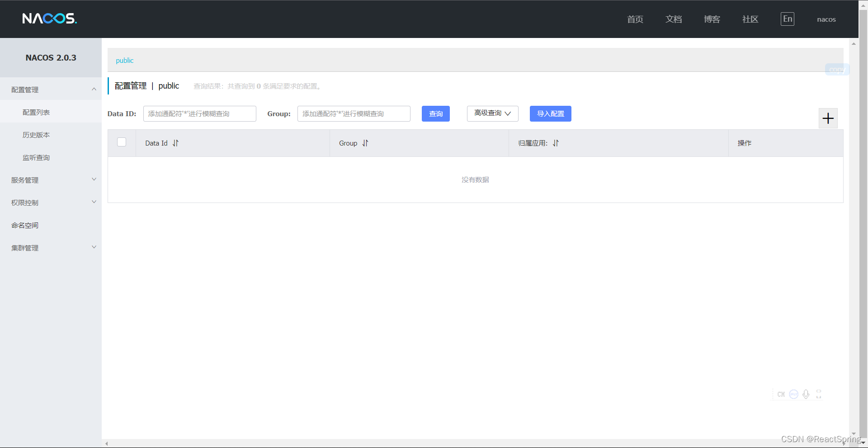Switch language with the En icon
868x448 pixels.
click(788, 19)
